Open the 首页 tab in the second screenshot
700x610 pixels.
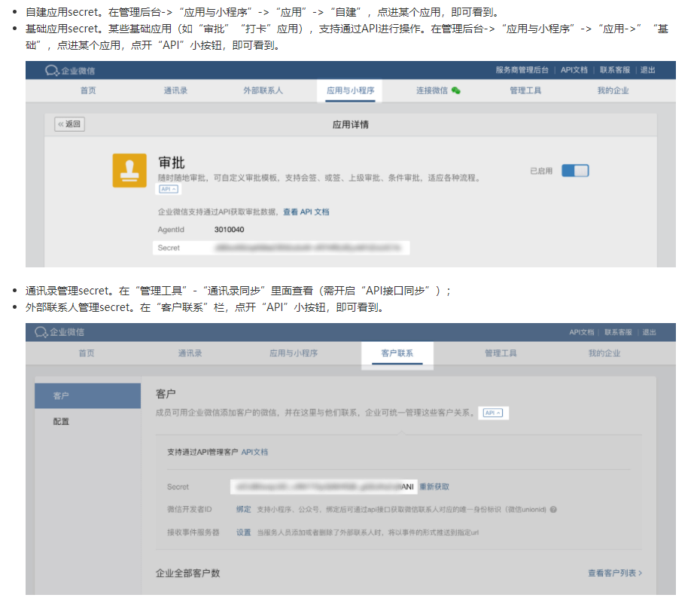(x=87, y=353)
